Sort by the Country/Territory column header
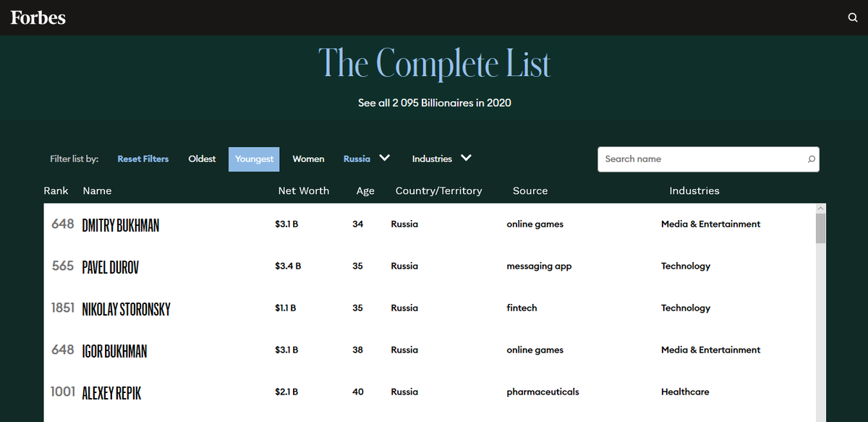This screenshot has height=422, width=868. tap(438, 191)
